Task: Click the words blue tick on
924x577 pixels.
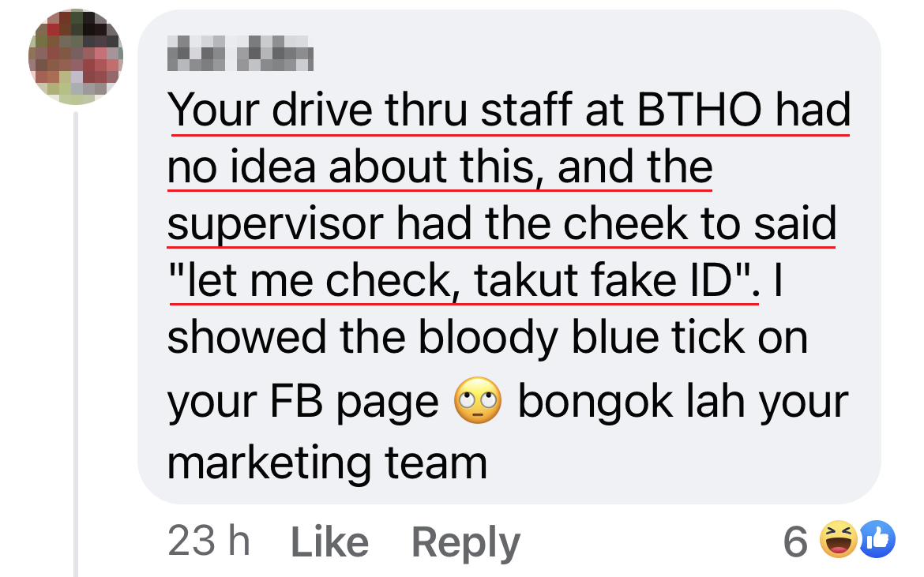Action: (x=689, y=337)
